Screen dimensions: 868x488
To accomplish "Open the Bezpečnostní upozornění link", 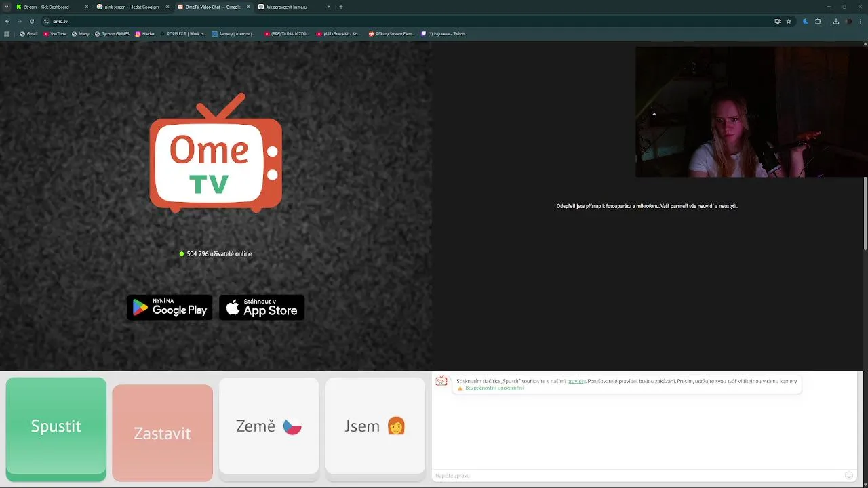I will 494,388.
